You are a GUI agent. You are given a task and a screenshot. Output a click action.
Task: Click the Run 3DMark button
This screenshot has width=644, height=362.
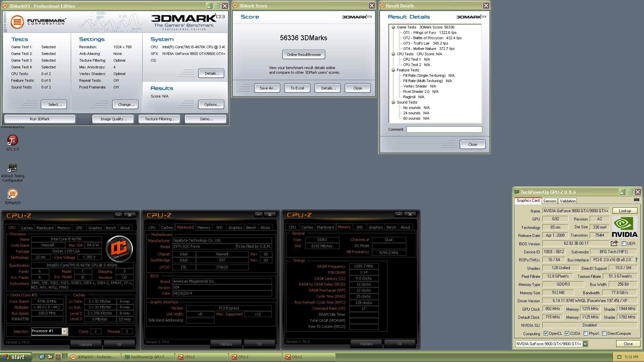pos(40,119)
